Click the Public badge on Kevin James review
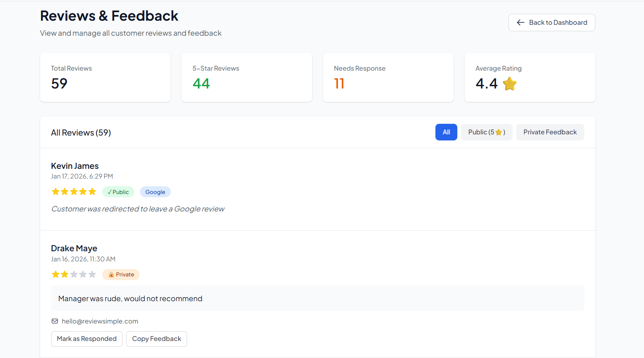Viewport: 644px width, 358px height. point(118,192)
